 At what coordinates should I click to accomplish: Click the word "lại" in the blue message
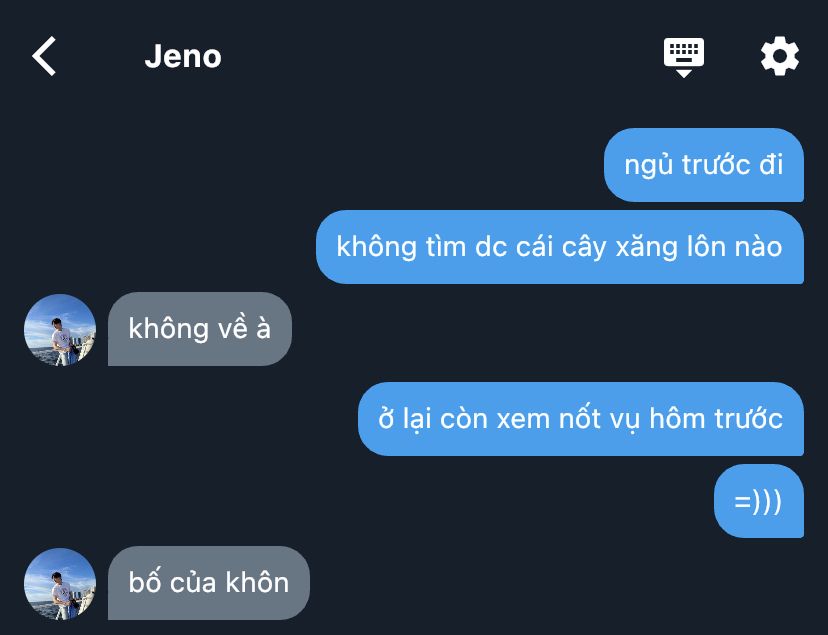coord(417,420)
